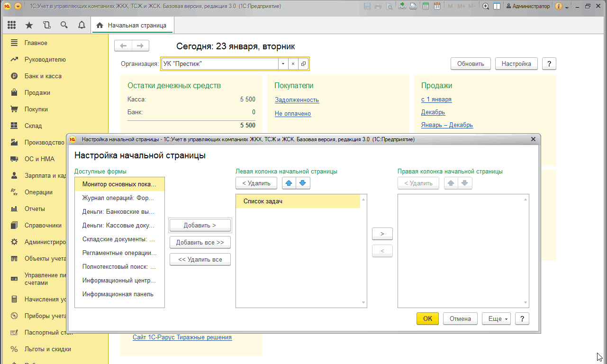The height and width of the screenshot is (364, 607).
Task: Open Favorites star icon
Action: pyautogui.click(x=29, y=25)
